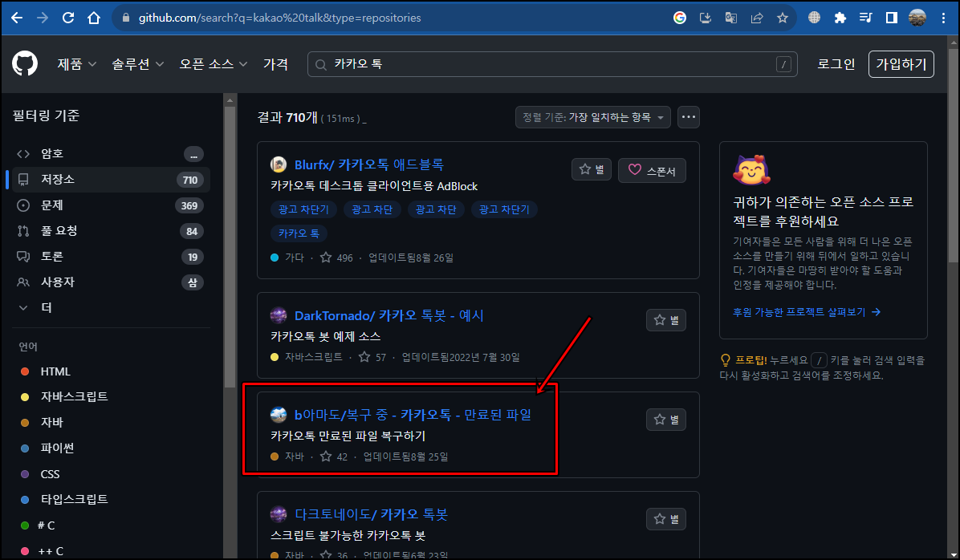Click the GitHub Octocat logo
960x560 pixels.
(25, 63)
